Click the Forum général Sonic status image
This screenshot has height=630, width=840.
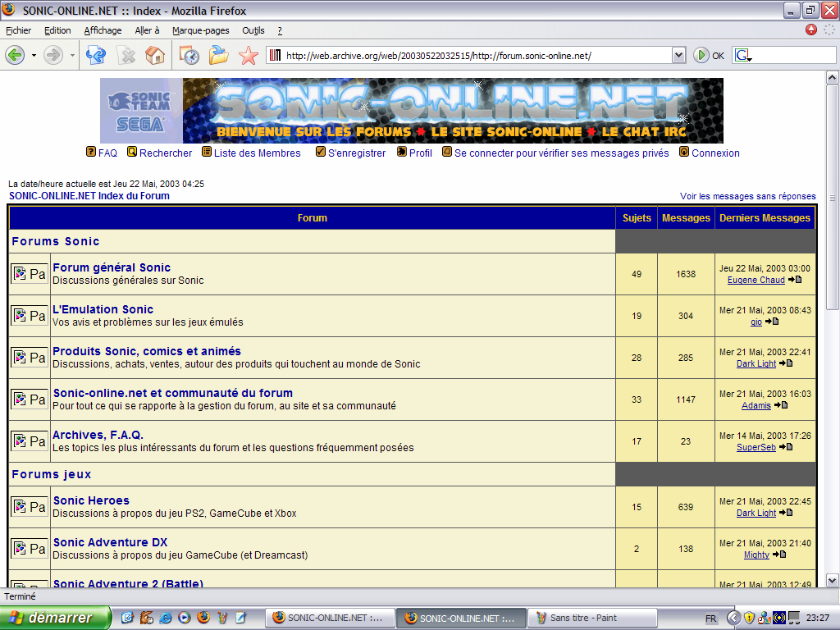click(30, 274)
